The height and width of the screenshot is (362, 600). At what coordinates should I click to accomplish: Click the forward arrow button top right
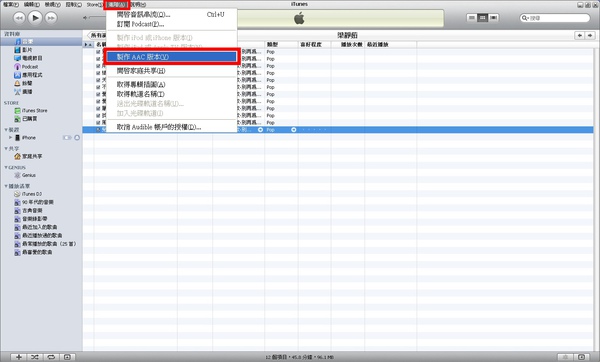pyautogui.click(x=590, y=35)
